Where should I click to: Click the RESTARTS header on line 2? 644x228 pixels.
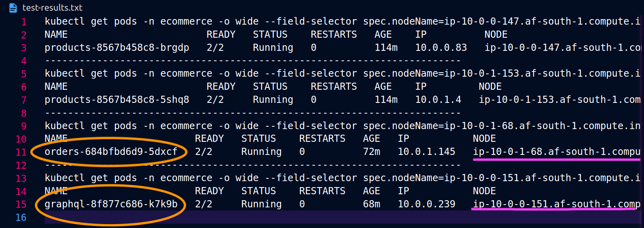334,35
